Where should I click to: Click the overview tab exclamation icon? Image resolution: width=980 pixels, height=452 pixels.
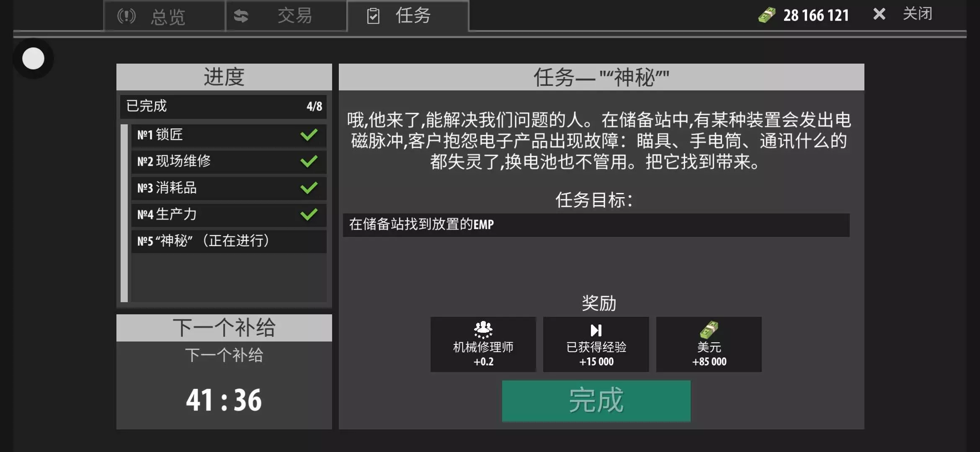point(126,16)
